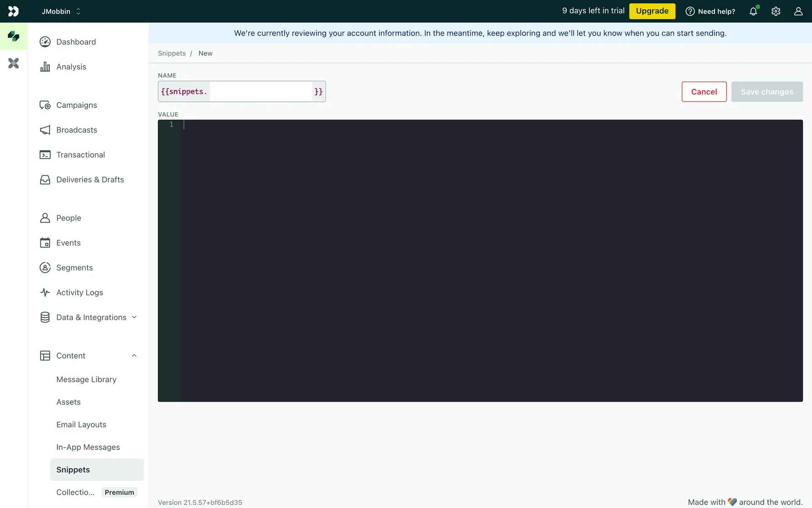Go to Email Layouts
Image resolution: width=812 pixels, height=508 pixels.
[81, 425]
